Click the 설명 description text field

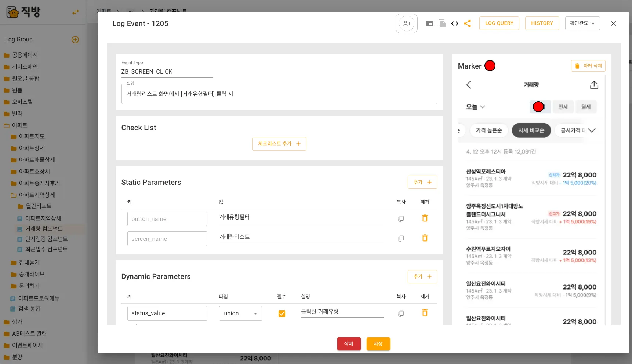[x=279, y=94]
